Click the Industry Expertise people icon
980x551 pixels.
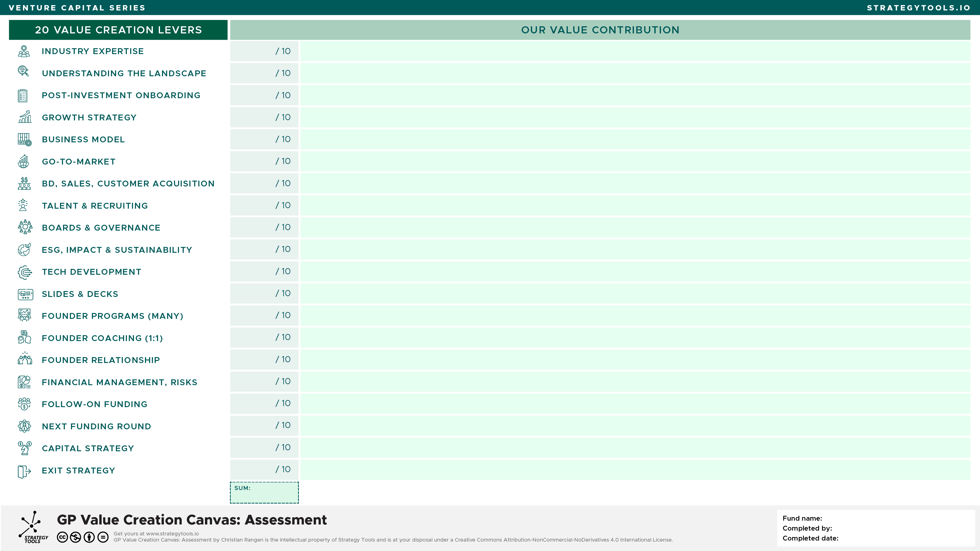23,51
